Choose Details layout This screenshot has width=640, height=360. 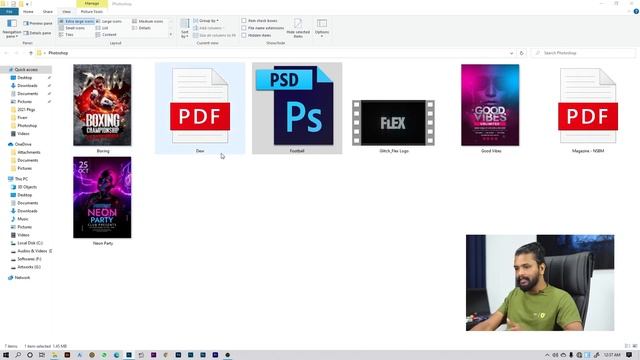[142, 28]
